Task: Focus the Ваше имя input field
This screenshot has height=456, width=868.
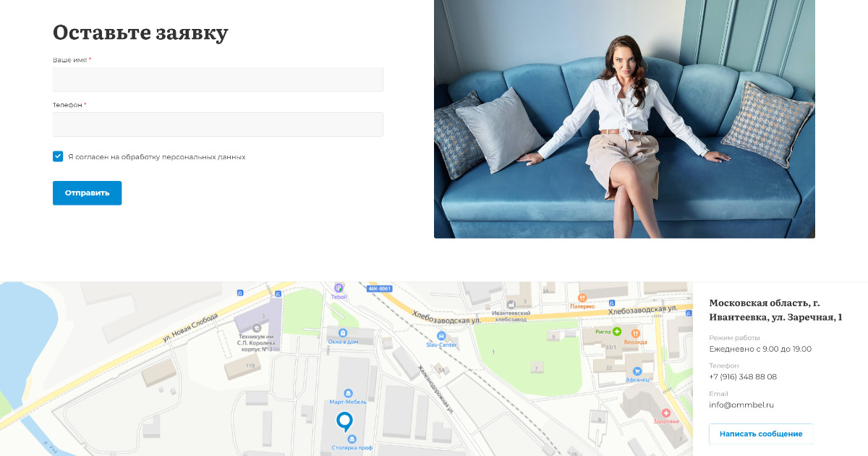Action: pos(218,80)
